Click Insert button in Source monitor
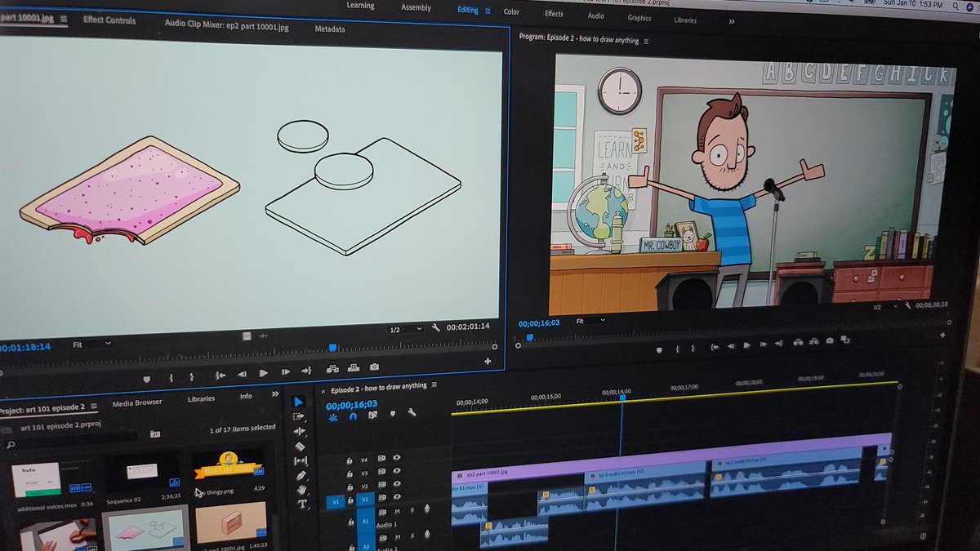This screenshot has height=551, width=980. tap(332, 369)
